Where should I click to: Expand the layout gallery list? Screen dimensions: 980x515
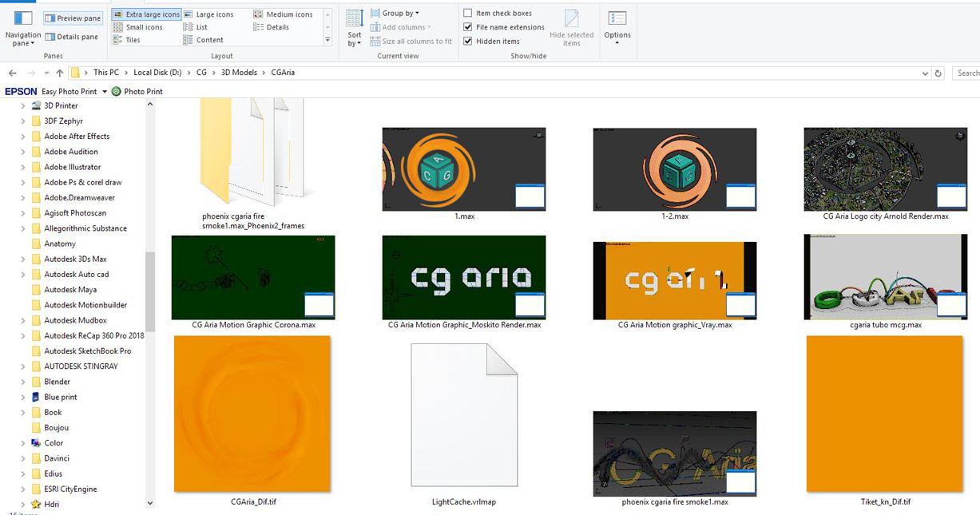tap(327, 40)
